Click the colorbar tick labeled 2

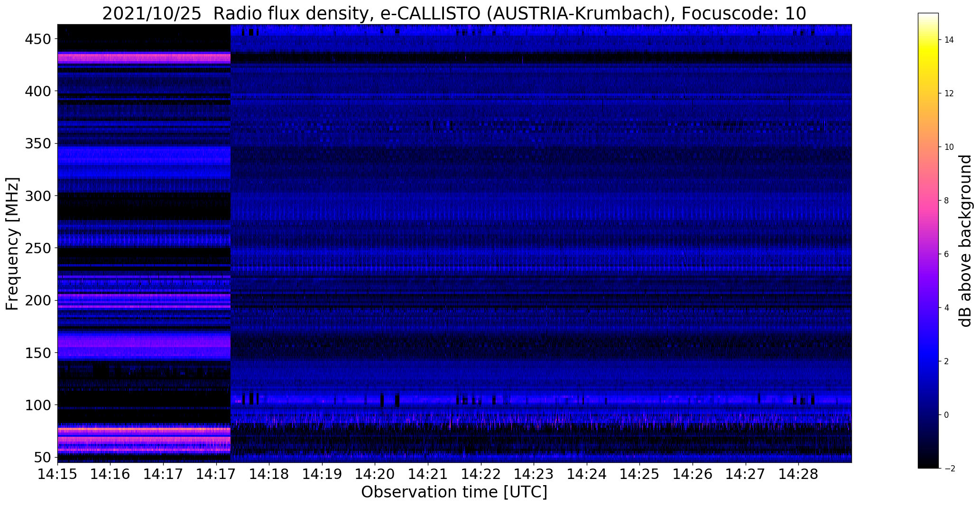point(946,361)
